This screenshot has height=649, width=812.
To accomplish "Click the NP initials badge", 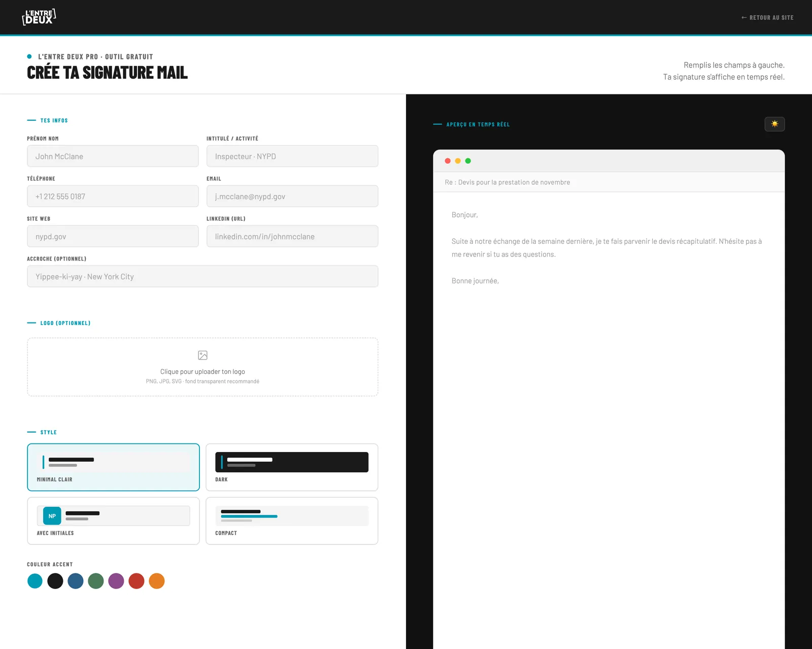I will [x=52, y=516].
